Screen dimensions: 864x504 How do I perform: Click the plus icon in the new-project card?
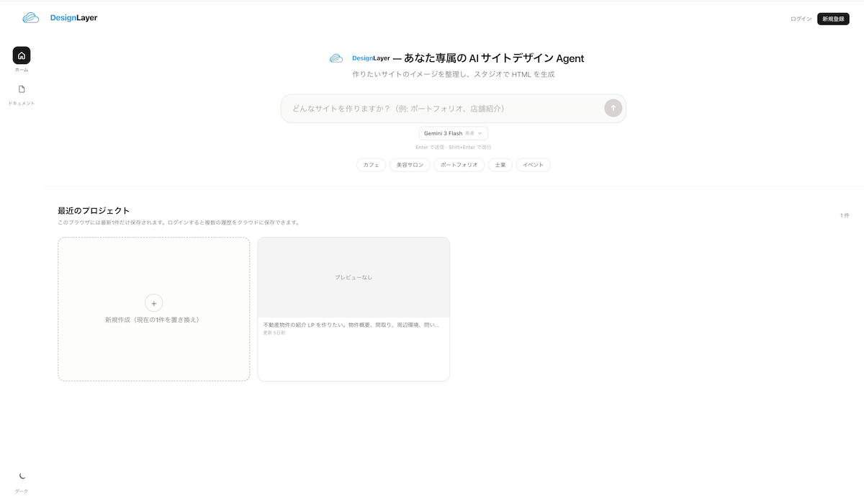[x=154, y=303]
